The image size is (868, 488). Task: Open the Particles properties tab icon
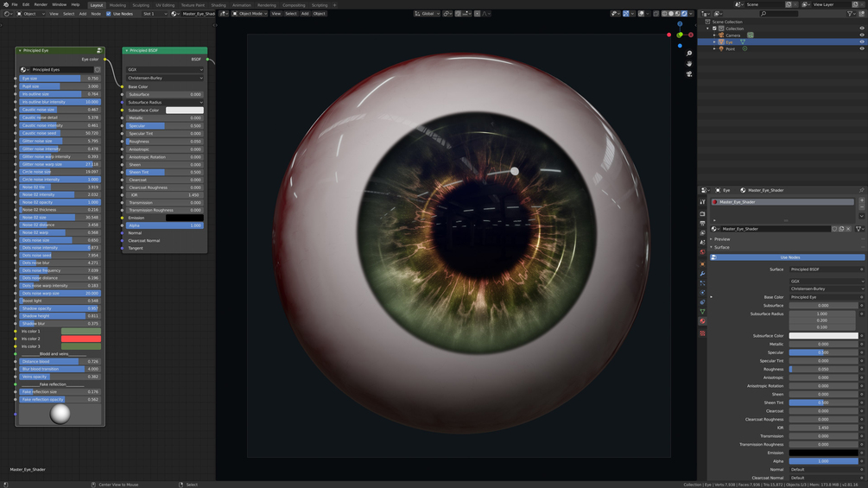click(702, 282)
